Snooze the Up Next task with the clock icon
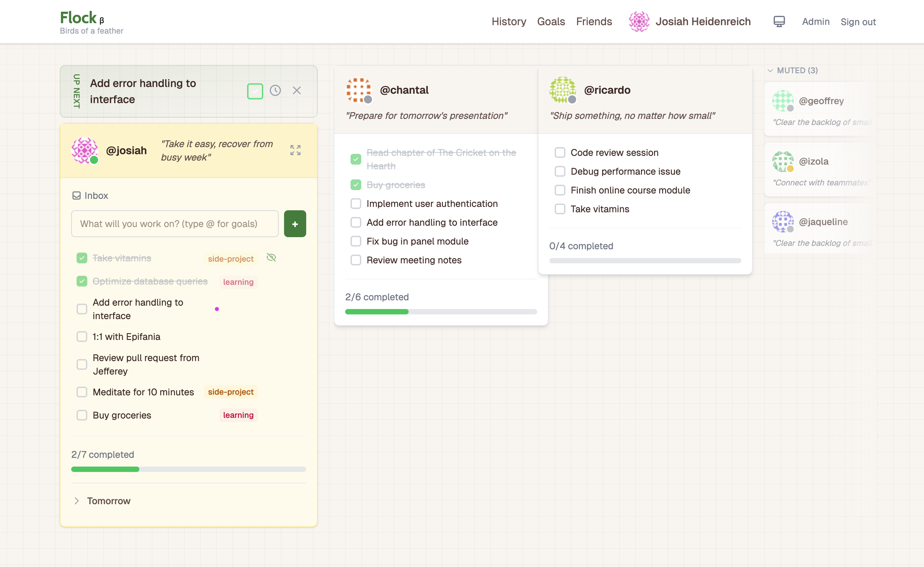 (276, 90)
